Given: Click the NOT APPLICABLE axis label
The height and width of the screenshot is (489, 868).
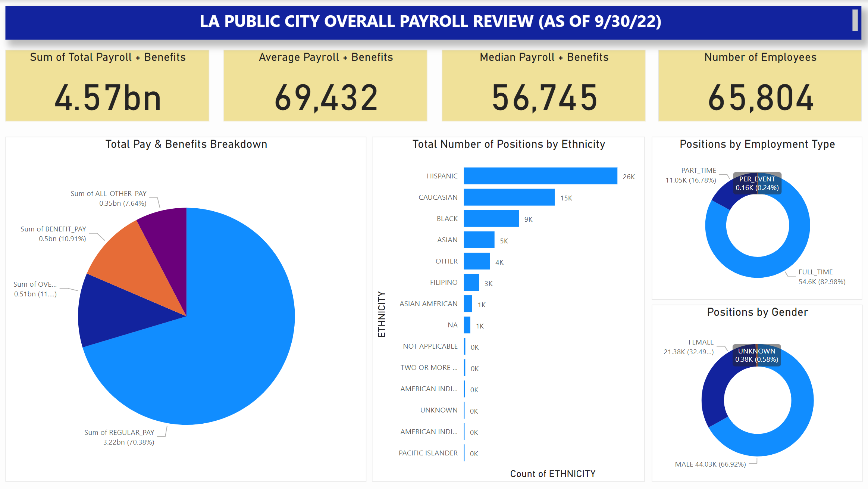Looking at the screenshot, I should (430, 346).
